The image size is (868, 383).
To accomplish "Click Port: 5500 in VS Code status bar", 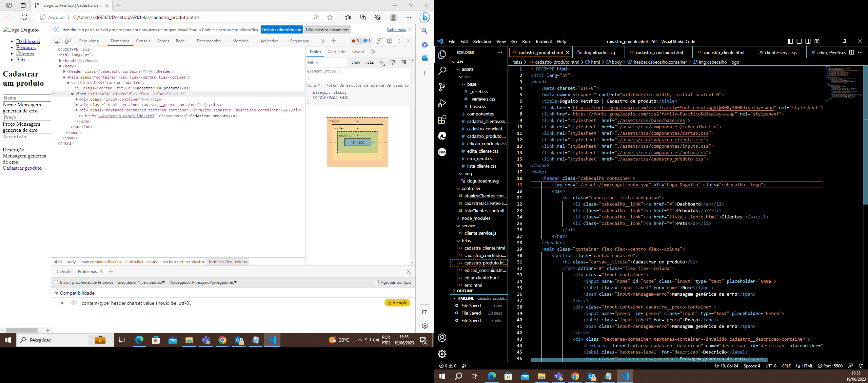I will pos(830,366).
